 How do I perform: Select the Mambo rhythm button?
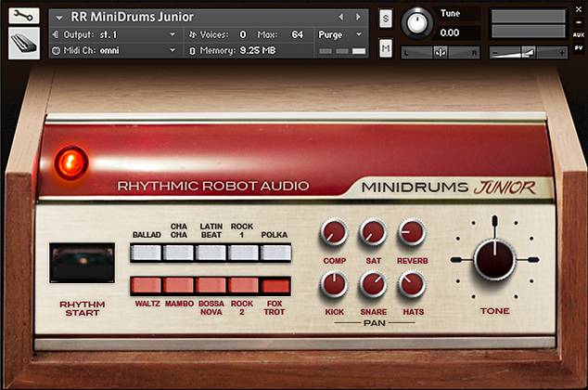click(x=178, y=286)
